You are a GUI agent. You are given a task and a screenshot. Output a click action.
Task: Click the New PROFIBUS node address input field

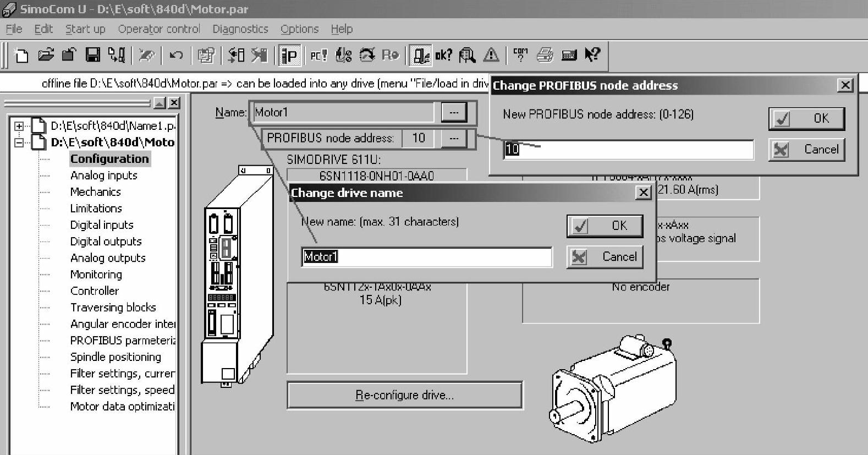pos(628,150)
